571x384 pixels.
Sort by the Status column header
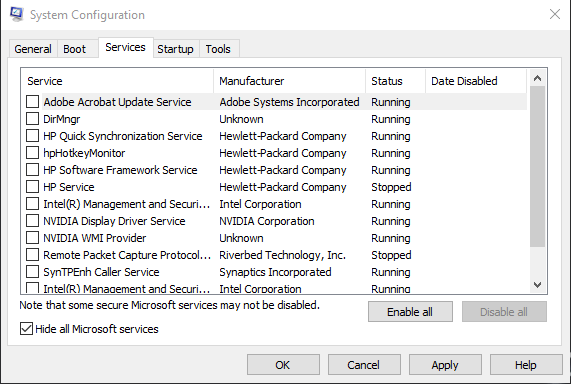tap(395, 81)
